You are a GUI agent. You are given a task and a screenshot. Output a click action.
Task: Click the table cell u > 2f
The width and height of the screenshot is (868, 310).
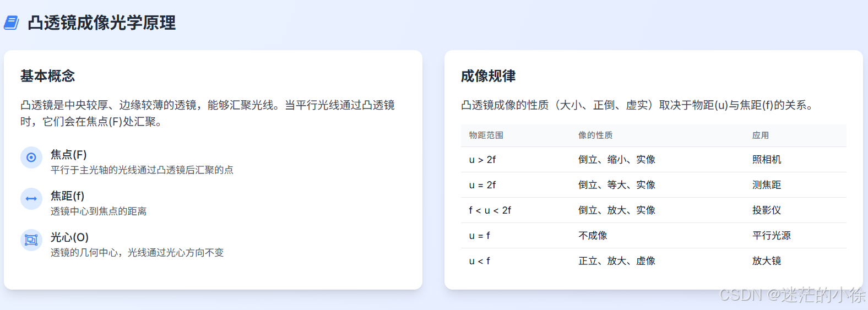point(482,160)
